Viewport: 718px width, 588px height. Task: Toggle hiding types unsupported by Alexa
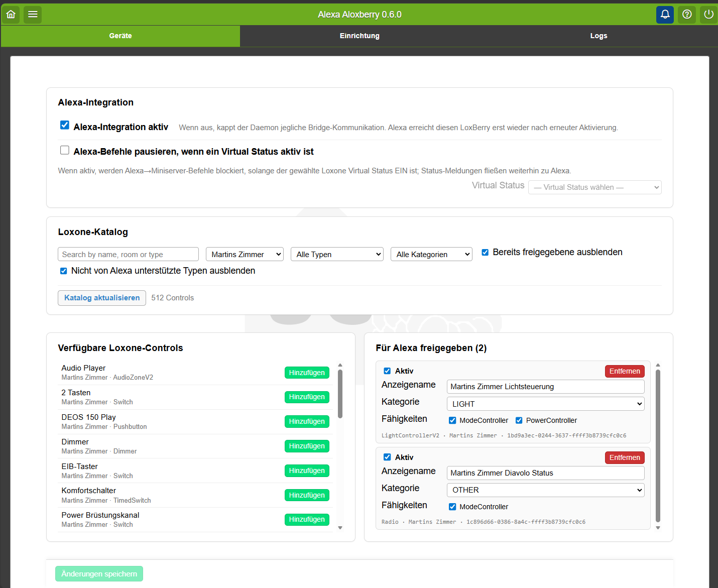(64, 271)
